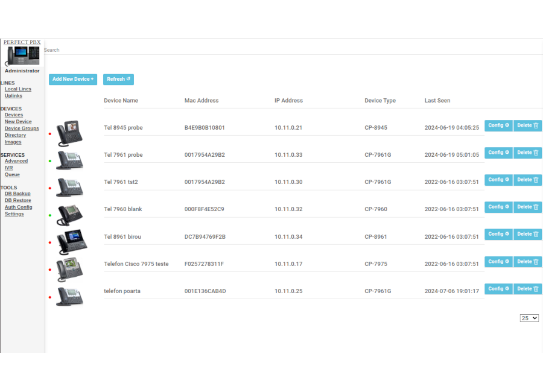Open Advanced services link
The height and width of the screenshot is (392, 543).
pyautogui.click(x=16, y=161)
